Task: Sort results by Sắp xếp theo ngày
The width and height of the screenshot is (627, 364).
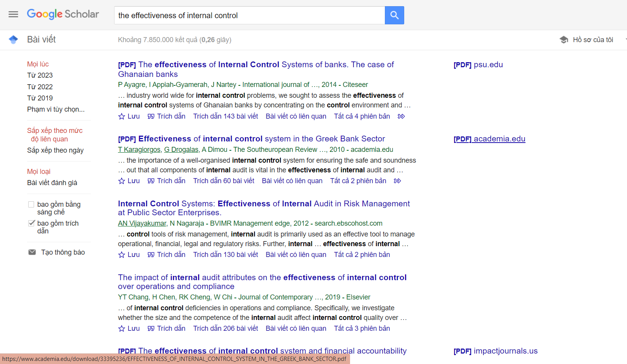Action: [55, 150]
